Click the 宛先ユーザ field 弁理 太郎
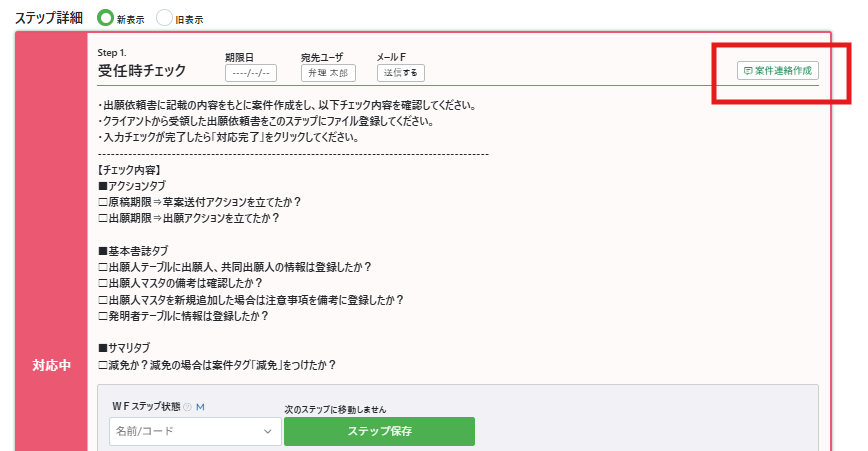868x451 pixels. [x=326, y=72]
